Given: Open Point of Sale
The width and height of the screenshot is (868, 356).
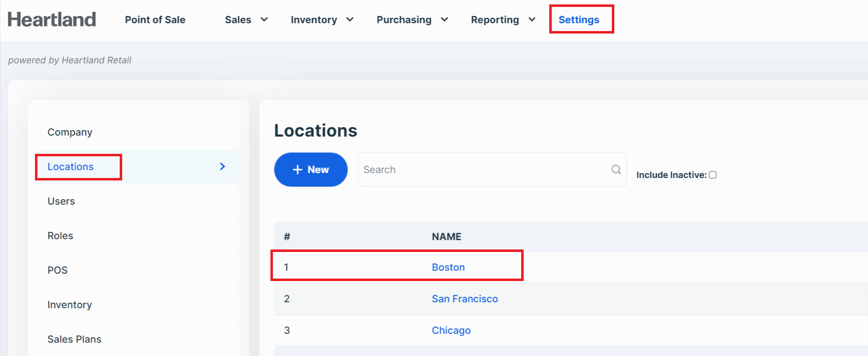Looking at the screenshot, I should coord(155,20).
